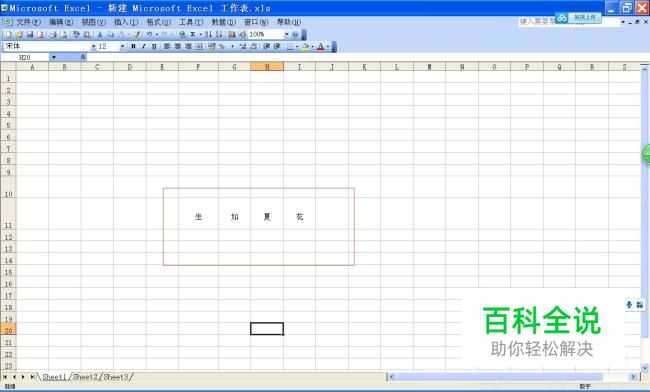This screenshot has width=650, height=392.
Task: Click the Print icon in standard toolbar
Action: click(x=53, y=34)
